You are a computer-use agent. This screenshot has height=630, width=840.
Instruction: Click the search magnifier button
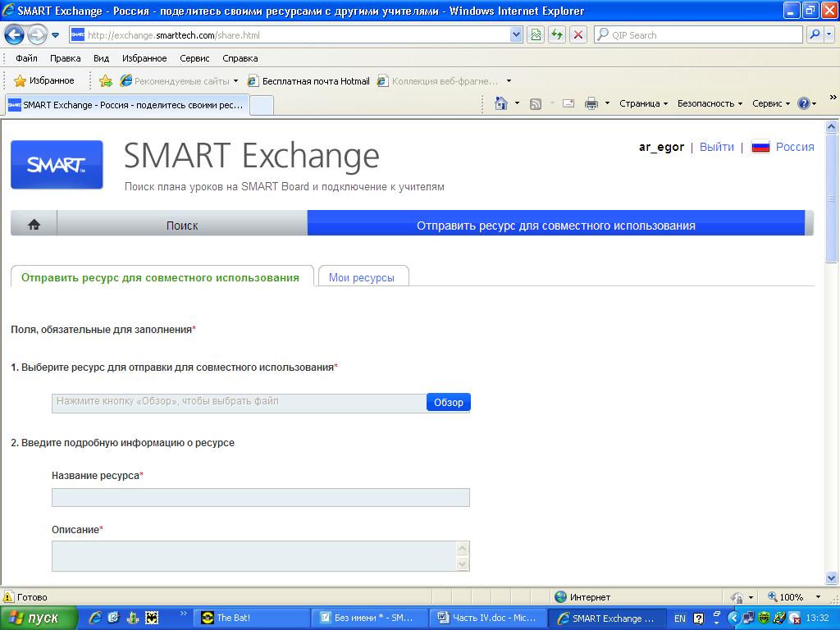[x=815, y=34]
